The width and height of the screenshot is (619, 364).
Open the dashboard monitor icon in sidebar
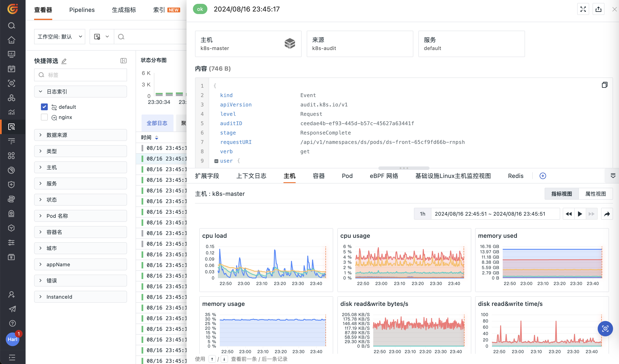point(12,54)
